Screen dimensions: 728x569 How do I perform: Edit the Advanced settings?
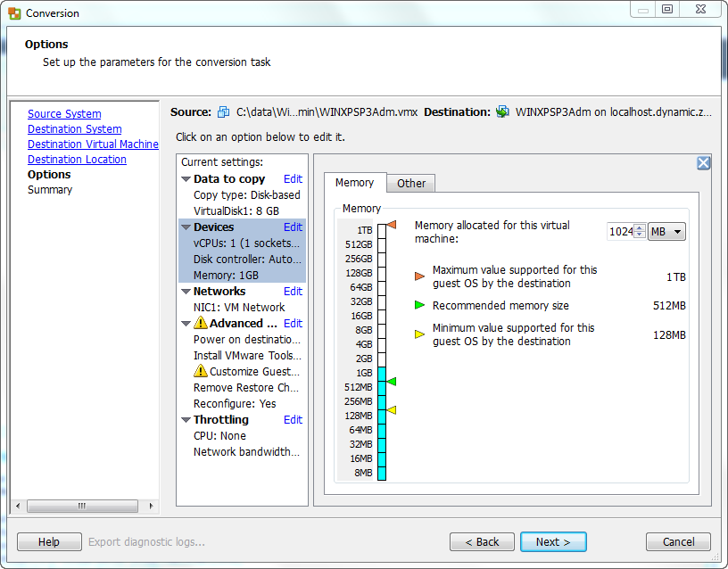293,323
